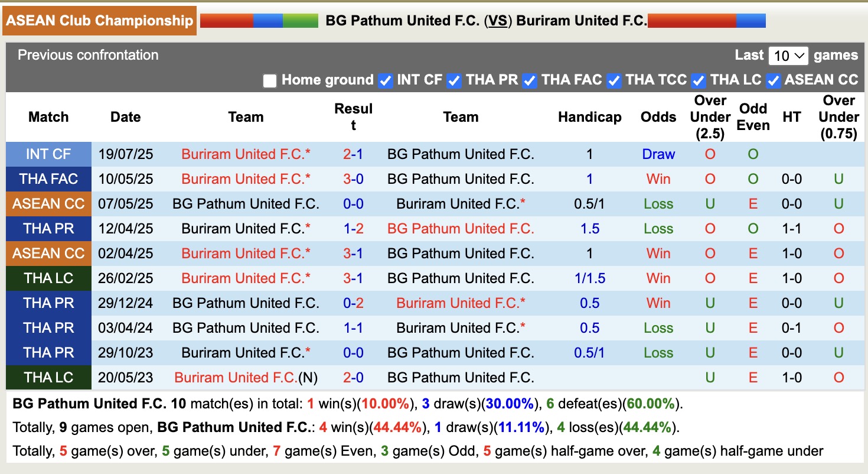Click the THA LC badge dated 20/05/23
This screenshot has height=474, width=868.
click(48, 378)
